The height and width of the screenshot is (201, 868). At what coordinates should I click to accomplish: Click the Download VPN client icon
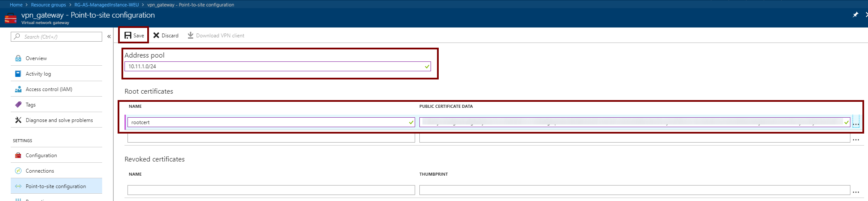pyautogui.click(x=190, y=35)
